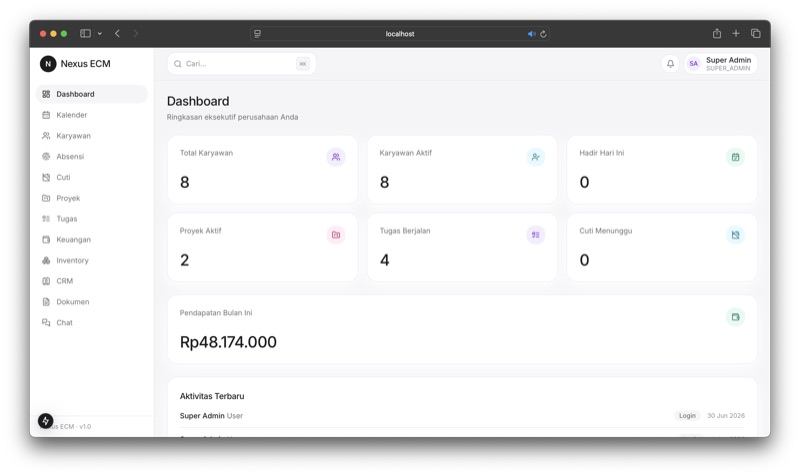Toggle the Safari sidebar button
This screenshot has height=476, width=800.
pyautogui.click(x=85, y=34)
